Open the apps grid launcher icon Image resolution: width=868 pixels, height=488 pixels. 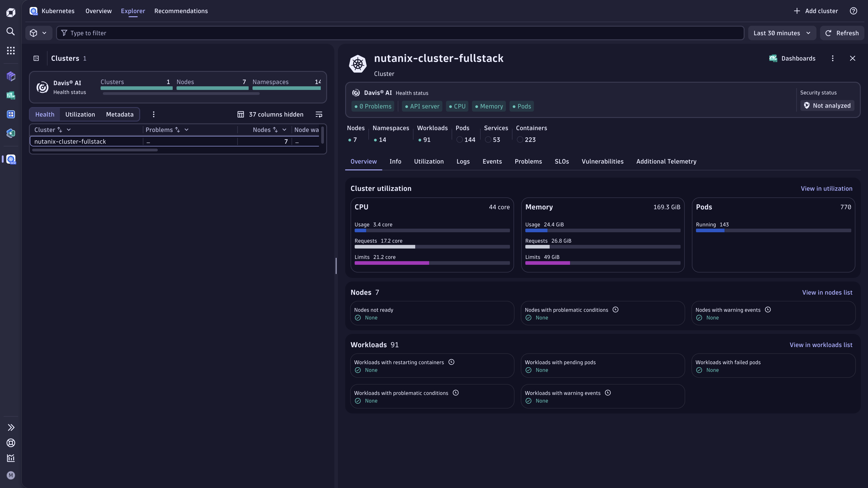point(11,51)
